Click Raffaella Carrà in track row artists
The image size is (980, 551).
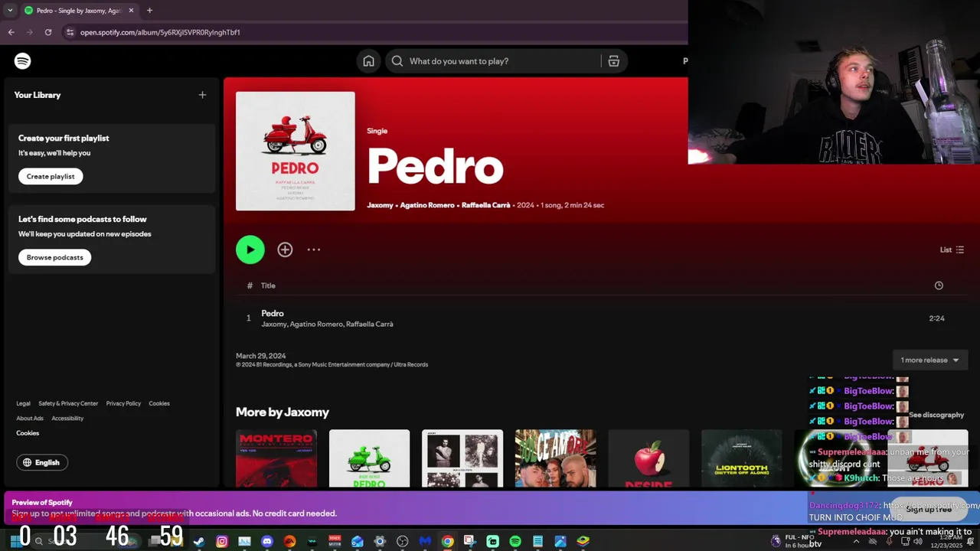click(x=369, y=324)
